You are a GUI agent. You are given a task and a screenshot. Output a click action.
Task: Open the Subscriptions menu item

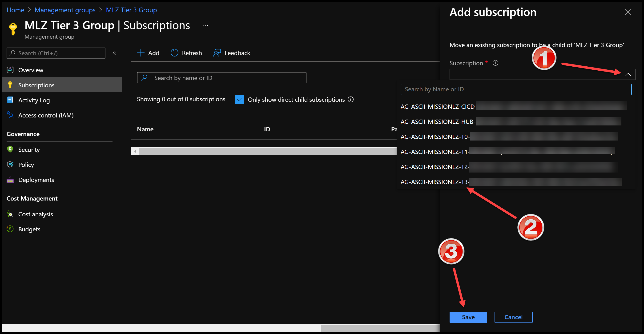[62, 85]
